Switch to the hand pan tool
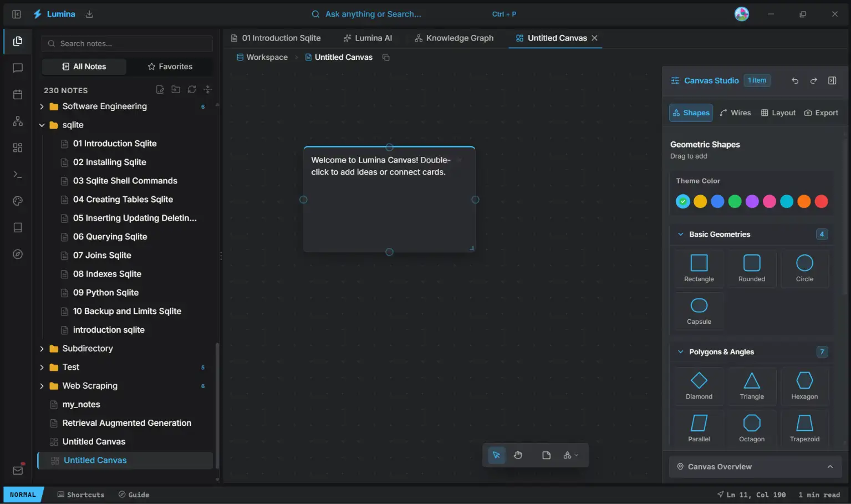The width and height of the screenshot is (851, 504). click(518, 455)
